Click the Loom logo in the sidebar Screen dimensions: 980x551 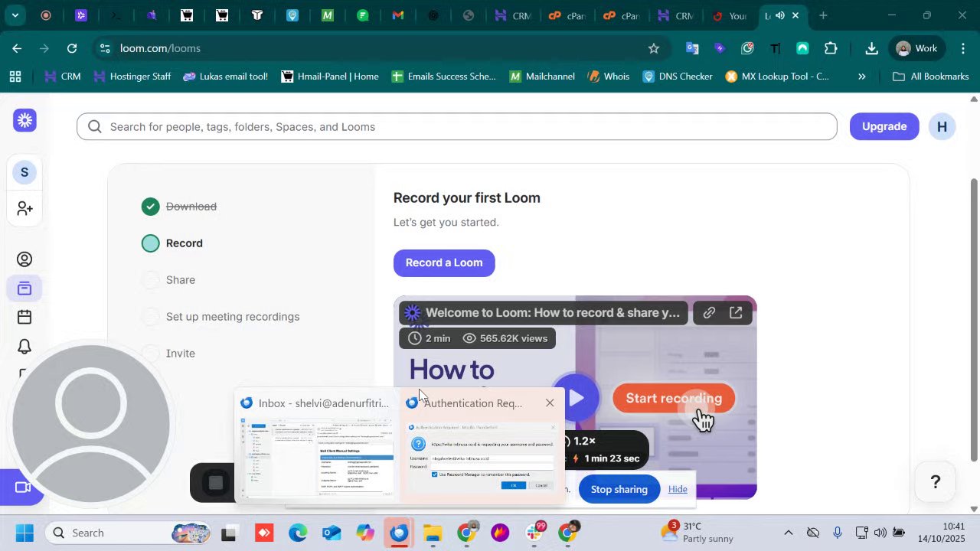pyautogui.click(x=24, y=120)
